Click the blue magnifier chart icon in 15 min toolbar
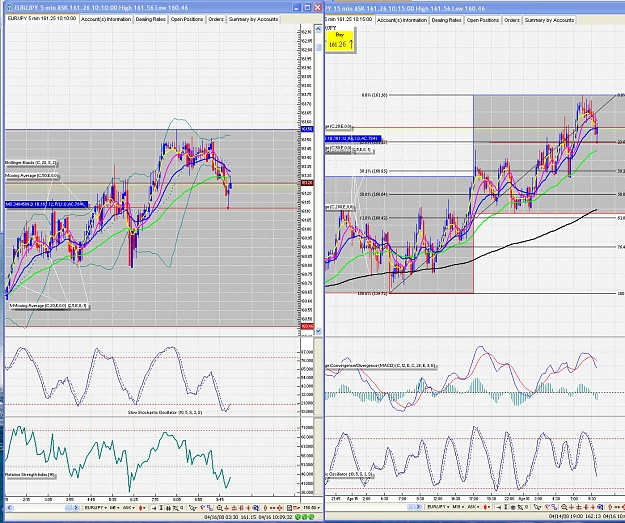This screenshot has width=625, height=523. pos(600,507)
